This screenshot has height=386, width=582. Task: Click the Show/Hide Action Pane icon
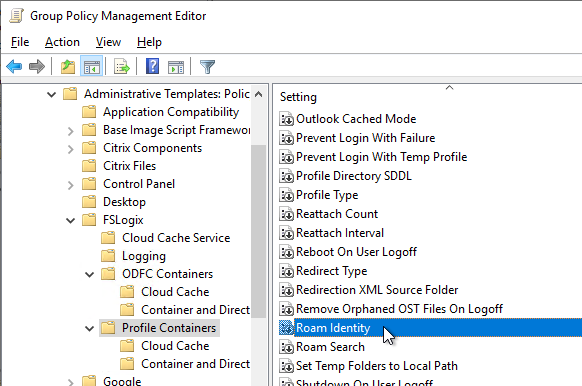tap(176, 67)
